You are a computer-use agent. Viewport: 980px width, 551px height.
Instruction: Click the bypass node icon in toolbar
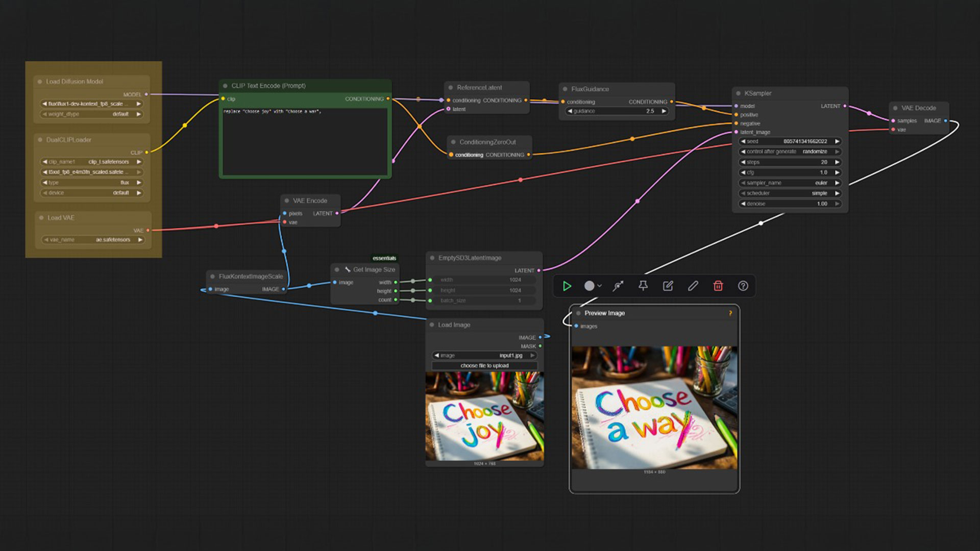(618, 286)
